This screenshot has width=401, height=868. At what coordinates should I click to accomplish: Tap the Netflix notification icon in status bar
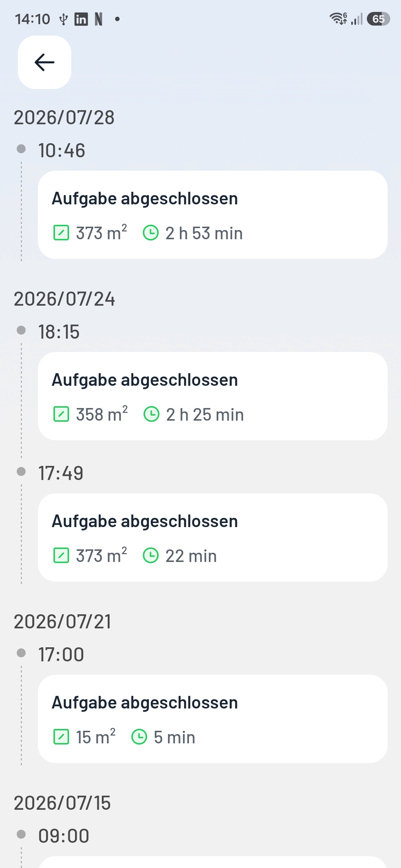point(98,19)
